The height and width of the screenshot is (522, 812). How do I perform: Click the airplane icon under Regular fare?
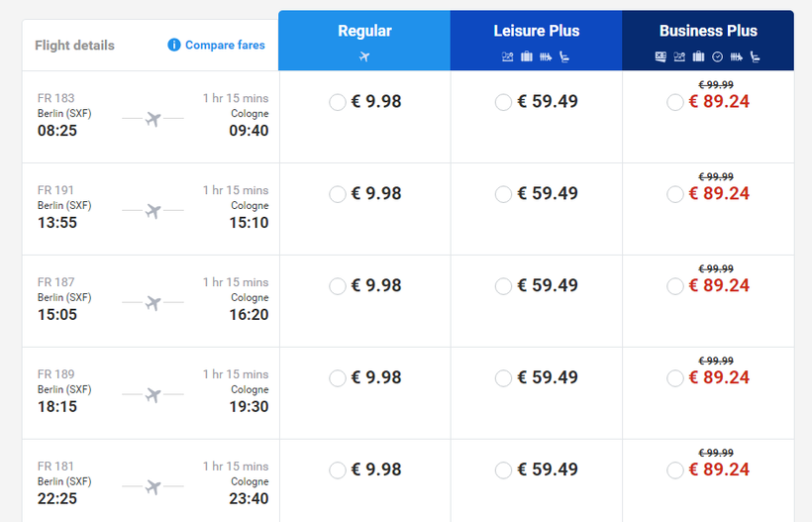click(364, 56)
